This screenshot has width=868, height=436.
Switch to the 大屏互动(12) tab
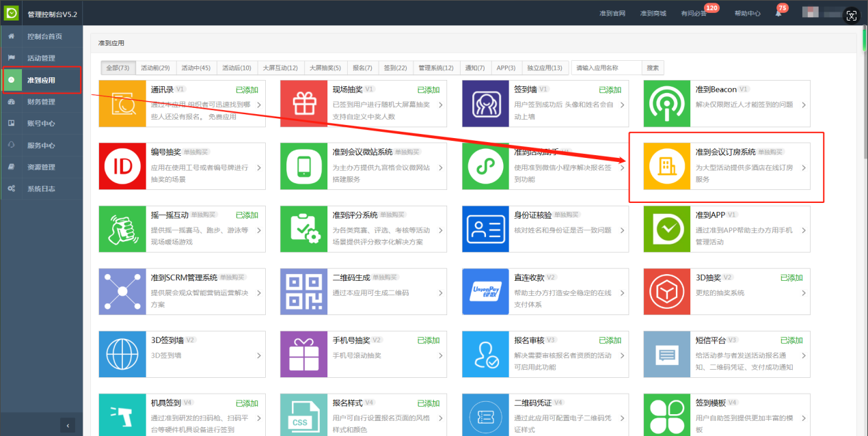280,68
